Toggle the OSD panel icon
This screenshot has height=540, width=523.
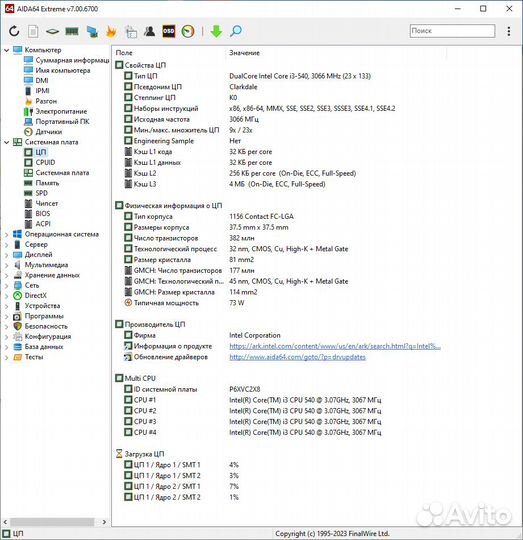tap(169, 31)
